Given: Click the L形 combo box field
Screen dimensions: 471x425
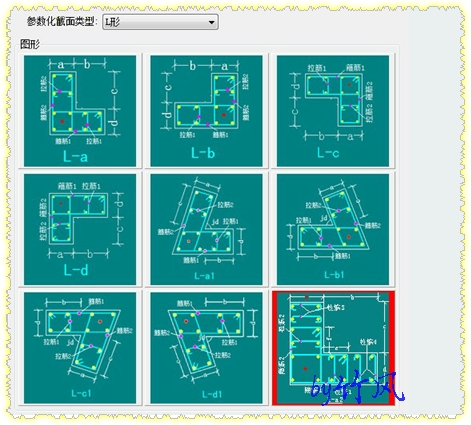Looking at the screenshot, I should coord(160,22).
